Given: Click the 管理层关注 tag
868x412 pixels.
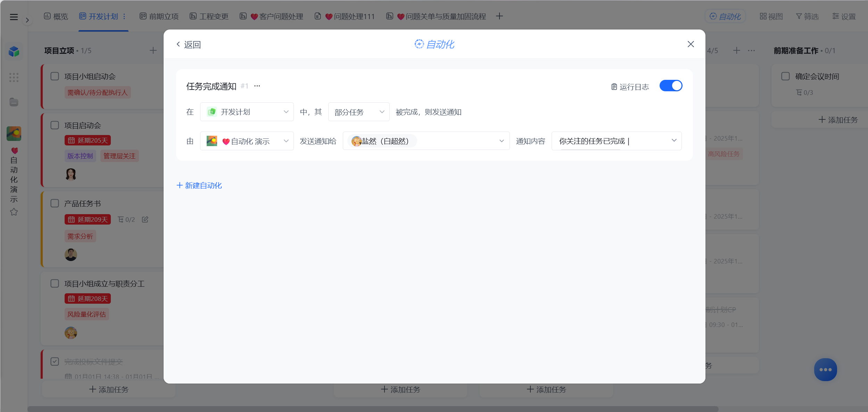Looking at the screenshot, I should click(119, 156).
